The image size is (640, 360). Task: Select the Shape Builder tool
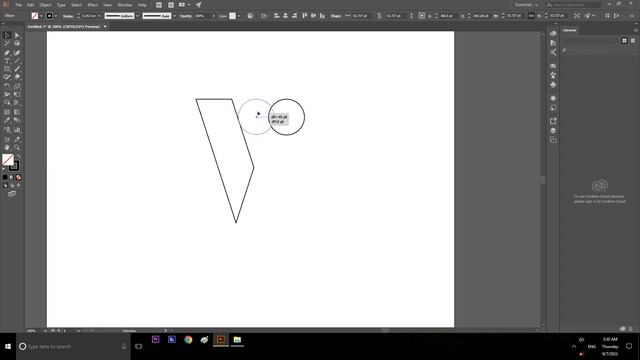tap(7, 102)
